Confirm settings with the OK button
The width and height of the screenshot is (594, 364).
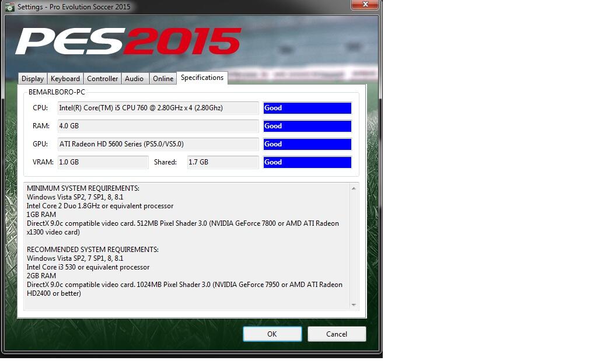point(272,334)
